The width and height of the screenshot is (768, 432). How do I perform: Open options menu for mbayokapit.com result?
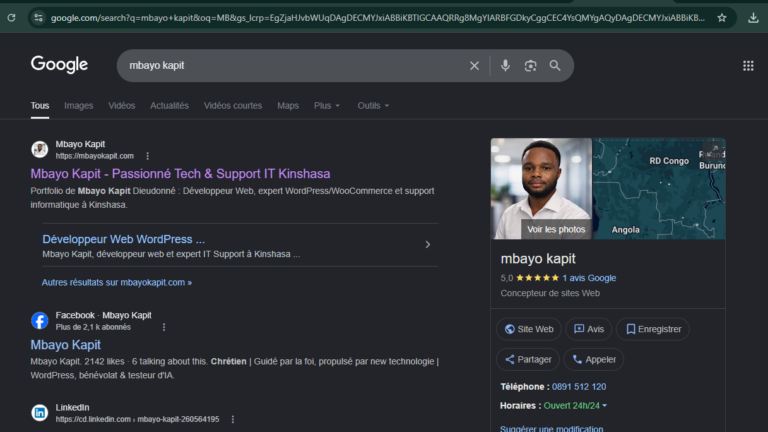click(x=147, y=156)
